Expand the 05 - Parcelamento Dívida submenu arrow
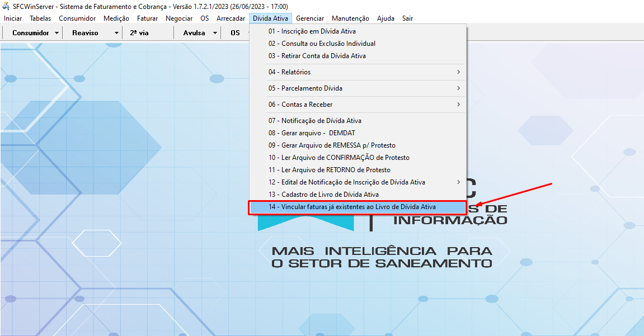 458,88
